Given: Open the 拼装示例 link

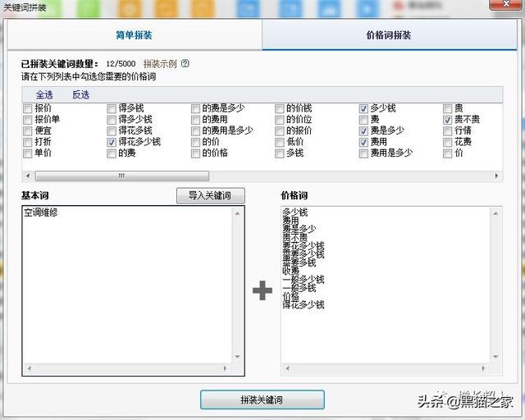Looking at the screenshot, I should (160, 64).
